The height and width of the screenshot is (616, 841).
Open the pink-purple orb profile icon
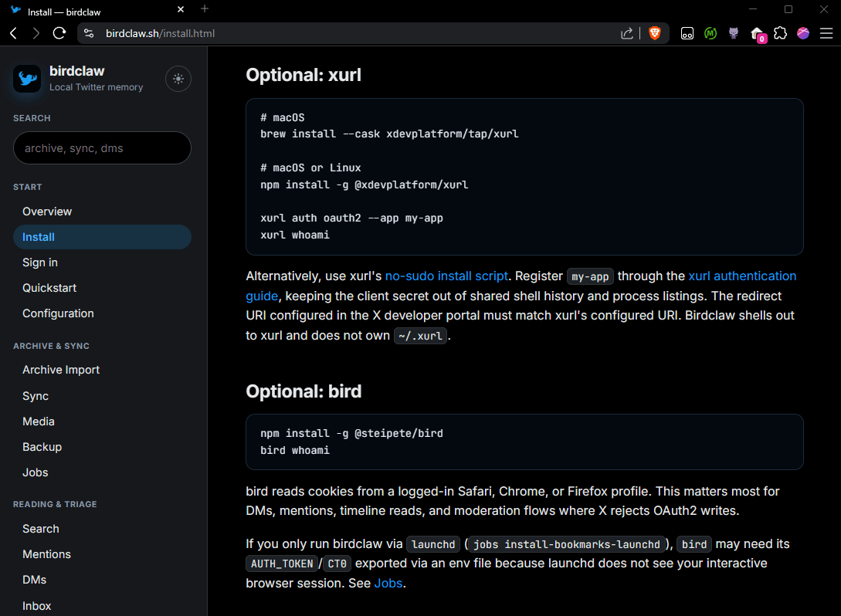coord(803,33)
